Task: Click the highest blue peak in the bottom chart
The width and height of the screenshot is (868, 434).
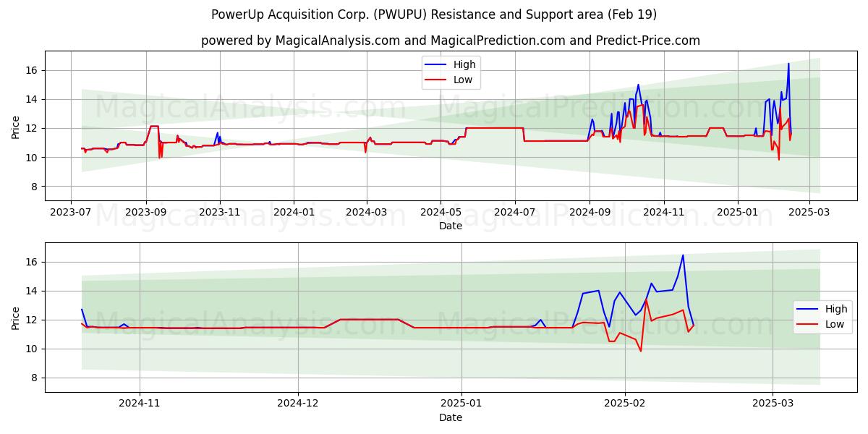Action: coord(683,255)
